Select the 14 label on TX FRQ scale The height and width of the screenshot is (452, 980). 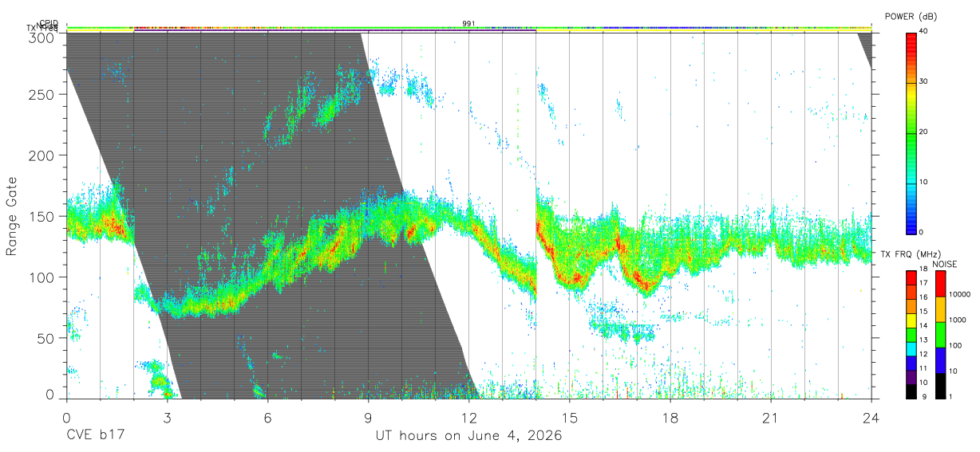923,325
